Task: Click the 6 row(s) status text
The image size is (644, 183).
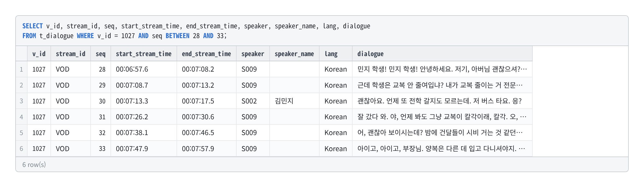Action: point(34,164)
